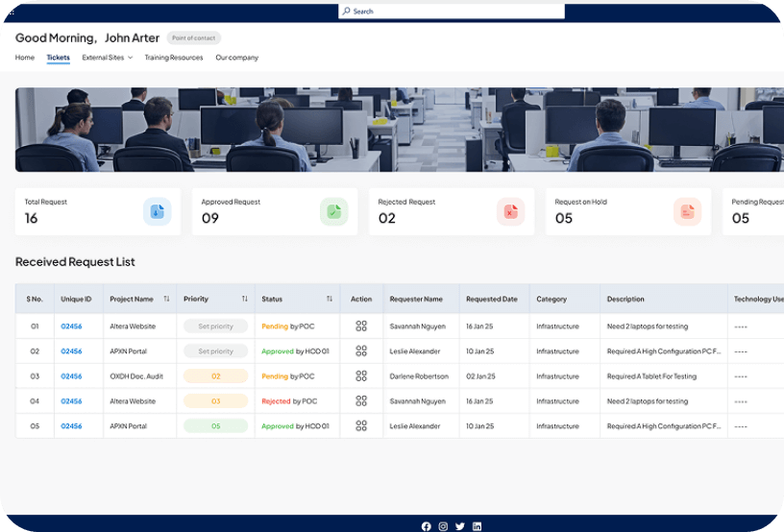Open the Twitter icon in footer
The image size is (784, 532).
(460, 526)
